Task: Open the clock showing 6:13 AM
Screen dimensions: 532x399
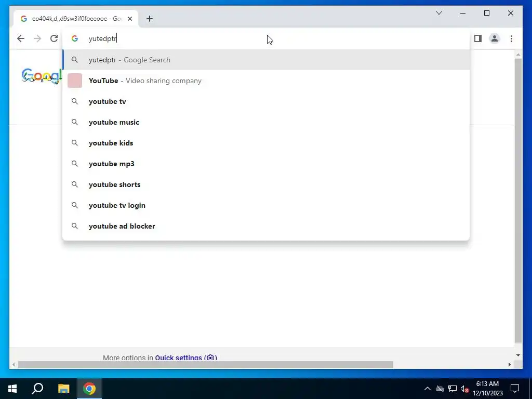Action: point(488,389)
